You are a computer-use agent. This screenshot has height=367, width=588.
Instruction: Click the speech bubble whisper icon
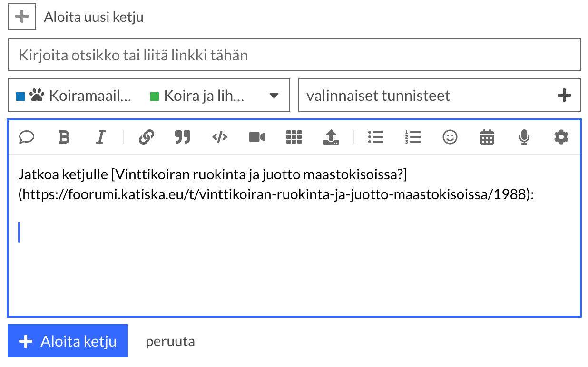[x=27, y=137]
